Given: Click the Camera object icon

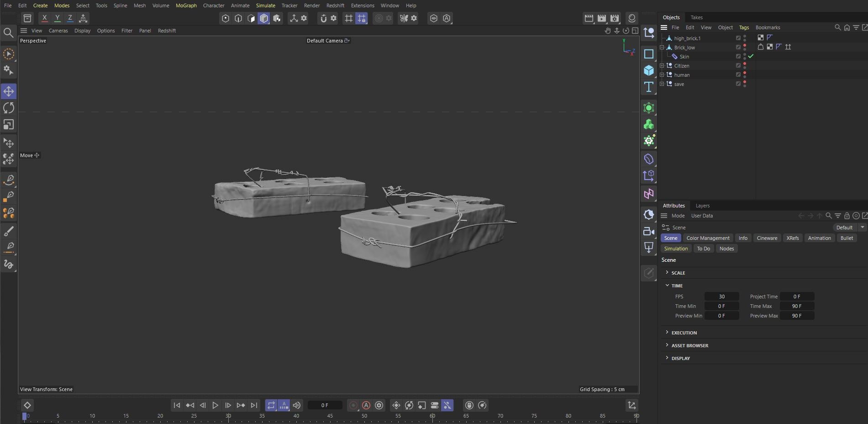Looking at the screenshot, I should tap(648, 231).
